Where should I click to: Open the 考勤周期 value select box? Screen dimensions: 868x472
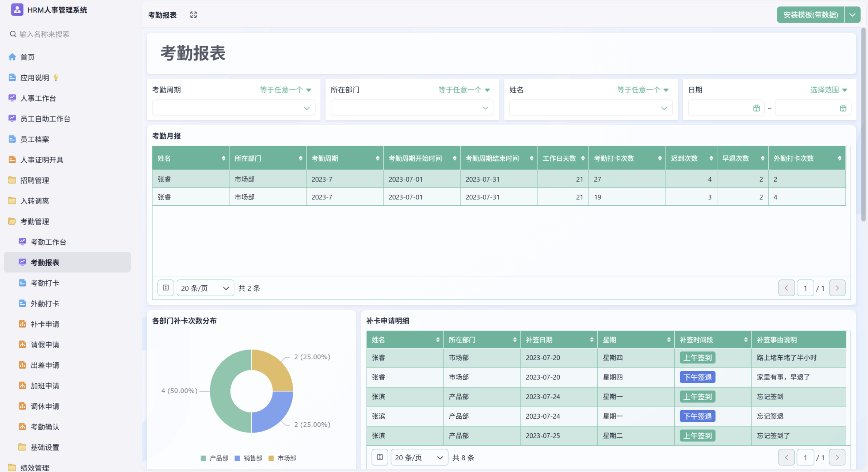(x=233, y=108)
